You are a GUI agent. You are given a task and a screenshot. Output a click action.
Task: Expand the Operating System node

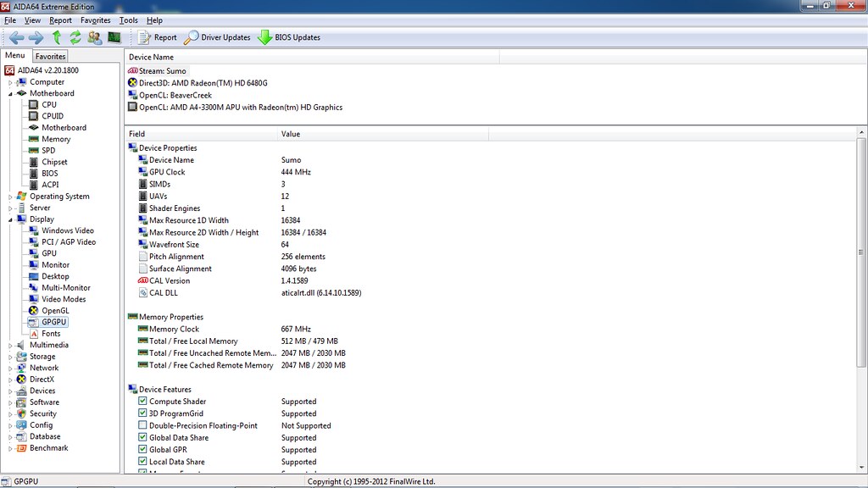click(10, 197)
